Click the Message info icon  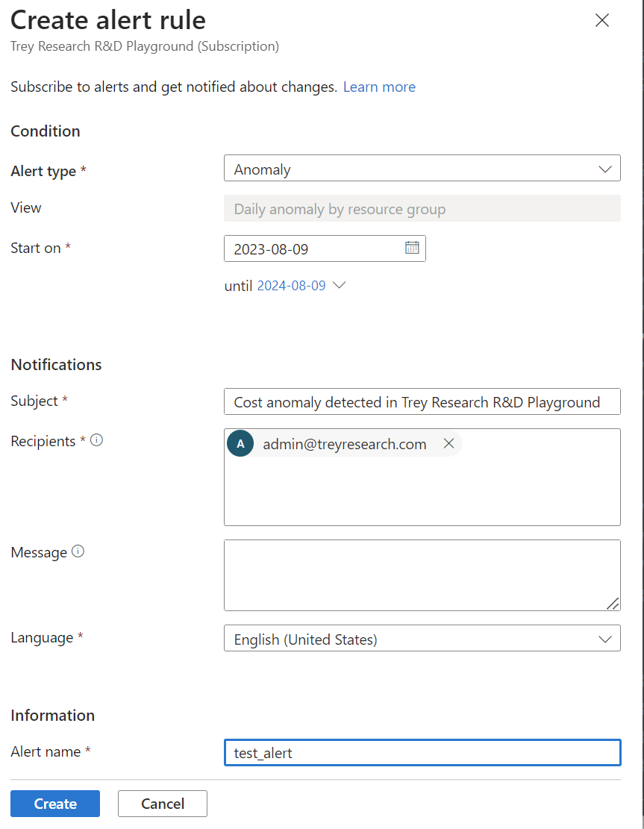tap(78, 552)
